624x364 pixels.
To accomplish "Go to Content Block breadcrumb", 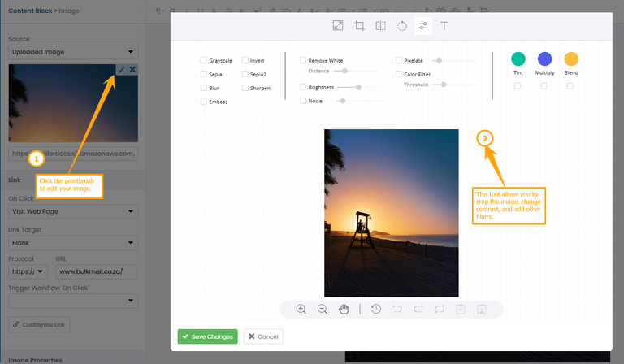I will (x=30, y=11).
